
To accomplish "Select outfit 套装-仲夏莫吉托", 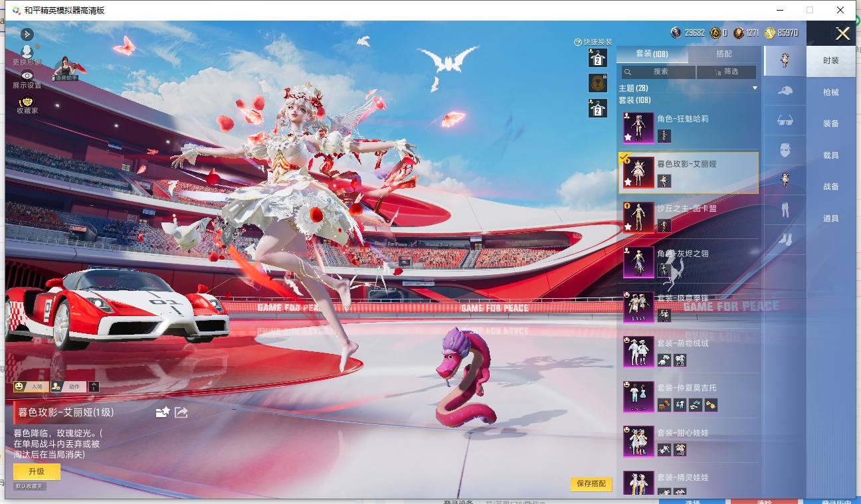I will (x=688, y=396).
